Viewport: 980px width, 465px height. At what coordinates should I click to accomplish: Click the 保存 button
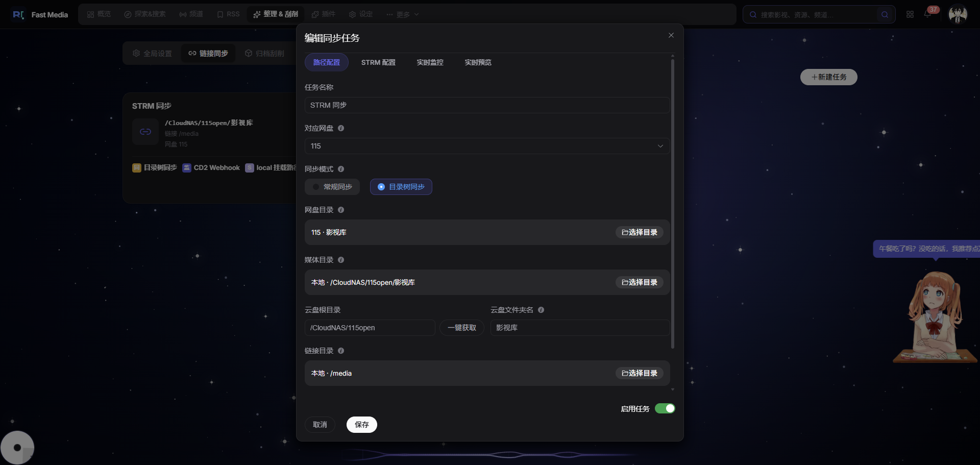point(362,425)
